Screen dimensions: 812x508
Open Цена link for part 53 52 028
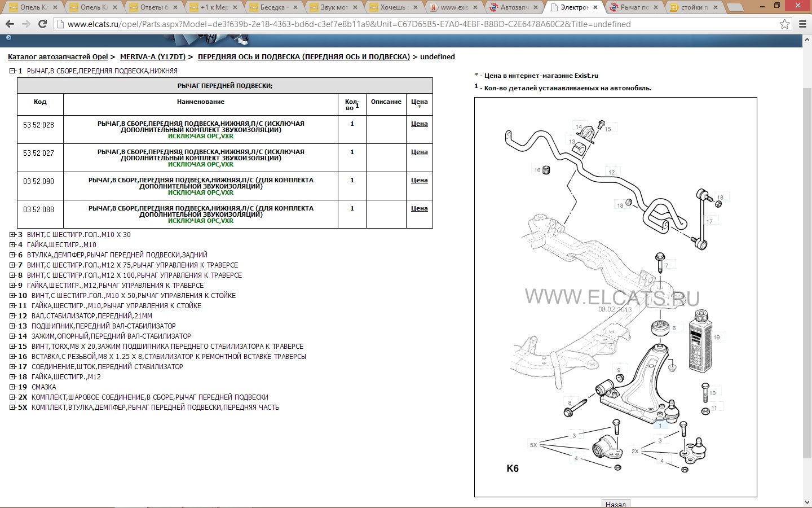(x=420, y=124)
